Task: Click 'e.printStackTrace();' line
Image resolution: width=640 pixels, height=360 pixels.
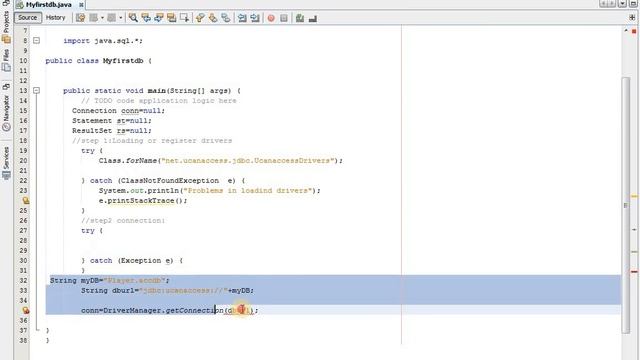Action: point(143,201)
